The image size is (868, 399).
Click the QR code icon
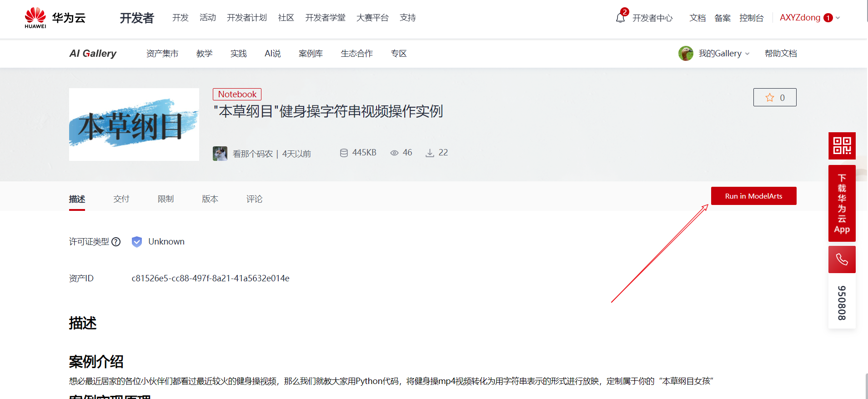(842, 146)
